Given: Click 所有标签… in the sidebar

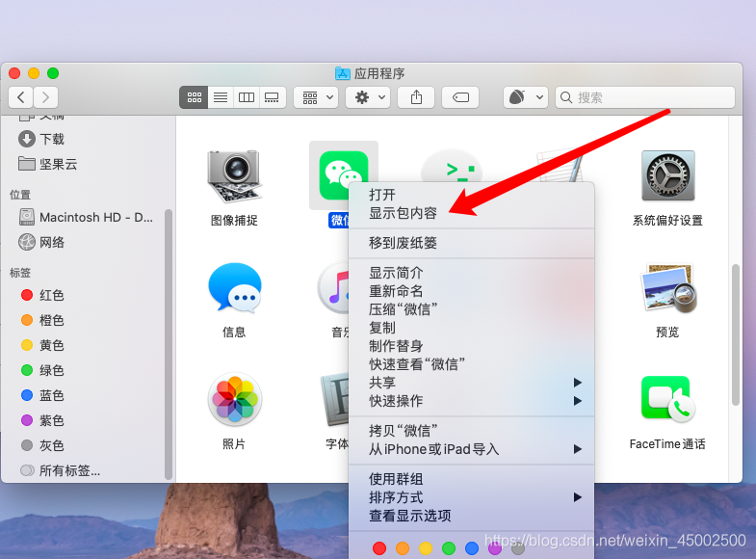Looking at the screenshot, I should pyautogui.click(x=61, y=470).
